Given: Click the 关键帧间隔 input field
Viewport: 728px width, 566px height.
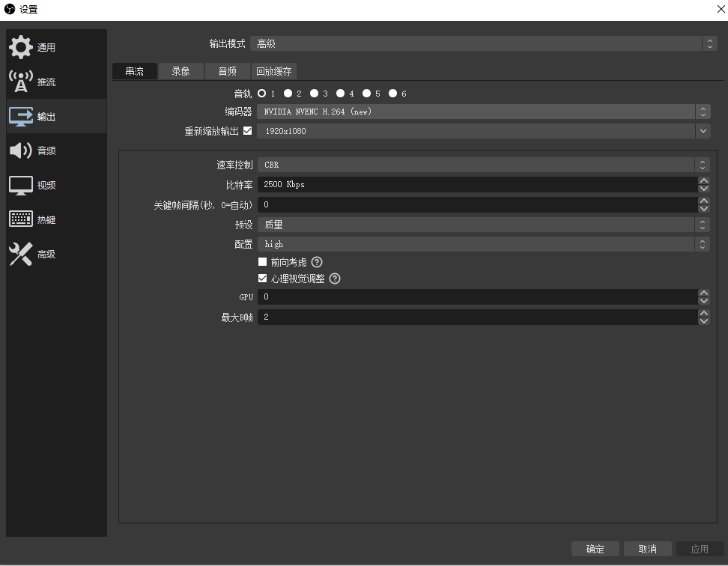Looking at the screenshot, I should (x=478, y=204).
